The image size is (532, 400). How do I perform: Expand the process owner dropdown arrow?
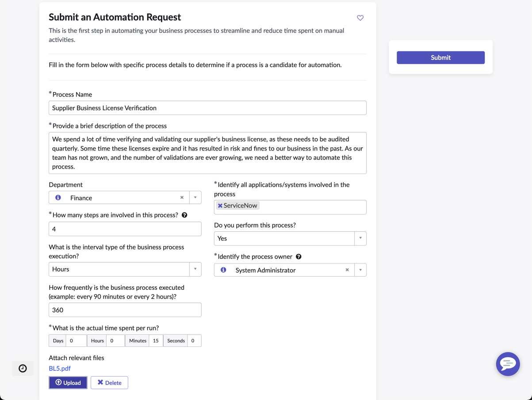(x=360, y=270)
